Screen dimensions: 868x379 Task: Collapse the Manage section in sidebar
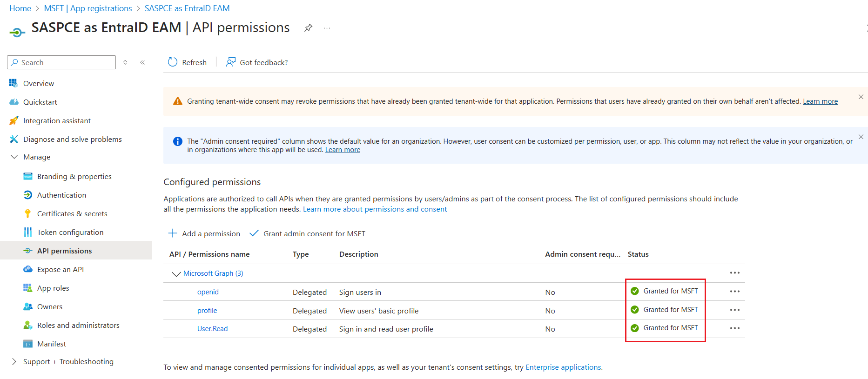[x=14, y=157]
